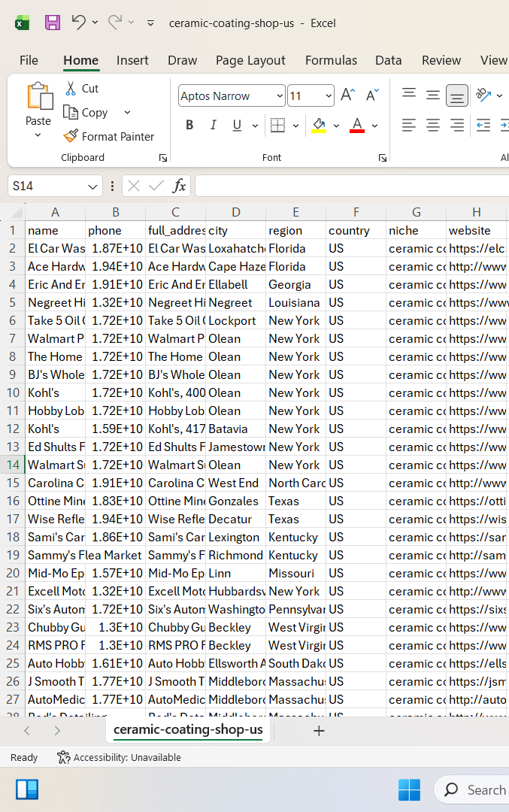This screenshot has height=812, width=509.
Task: Switch to the Data tab
Action: pos(389,61)
